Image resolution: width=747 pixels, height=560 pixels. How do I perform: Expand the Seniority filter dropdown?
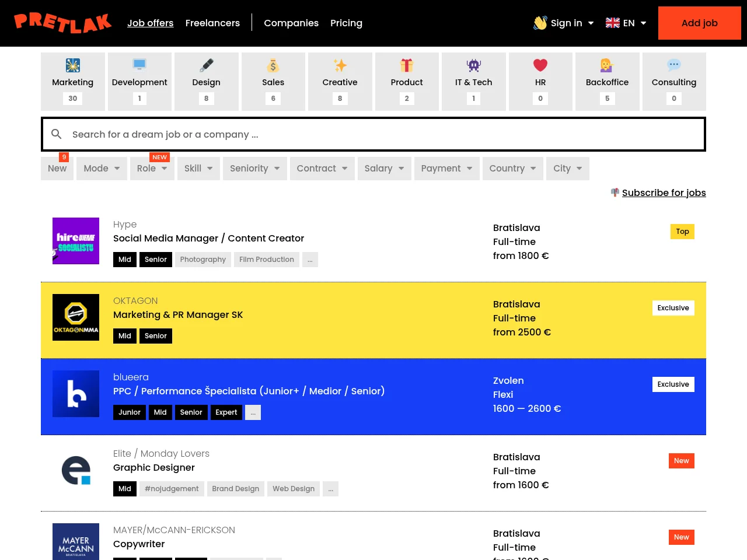pos(255,169)
